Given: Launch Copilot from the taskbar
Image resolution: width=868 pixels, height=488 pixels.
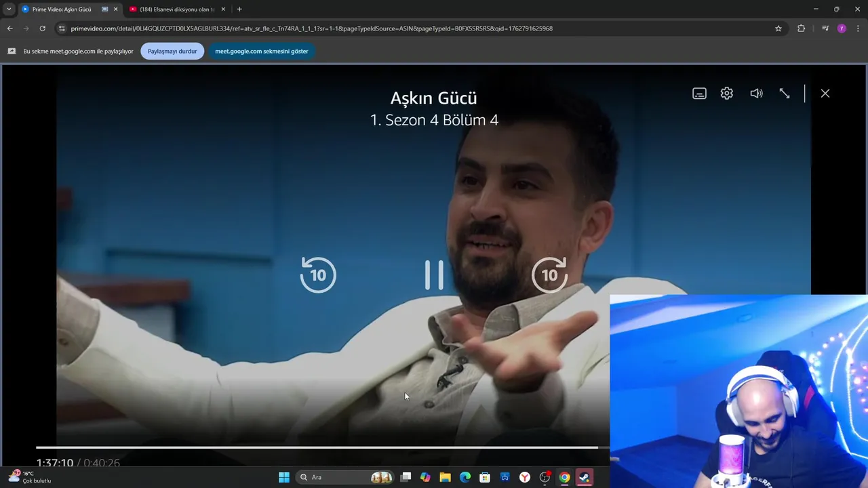Looking at the screenshot, I should [425, 477].
